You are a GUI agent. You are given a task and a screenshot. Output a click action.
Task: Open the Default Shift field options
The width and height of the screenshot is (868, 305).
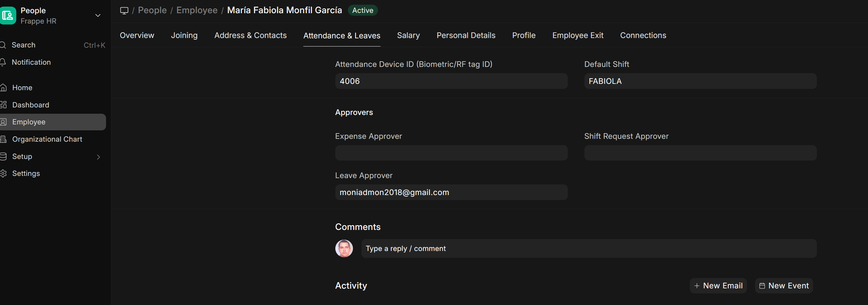pos(700,81)
